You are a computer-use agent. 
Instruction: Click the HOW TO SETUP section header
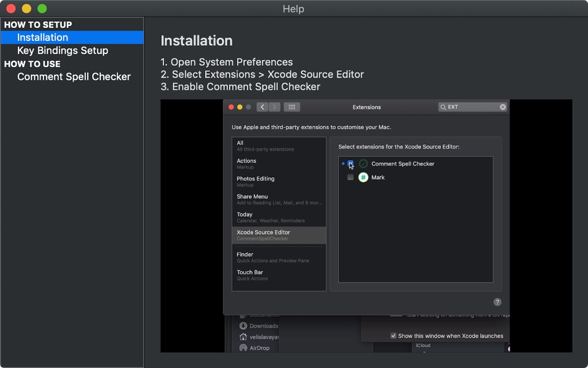(38, 25)
